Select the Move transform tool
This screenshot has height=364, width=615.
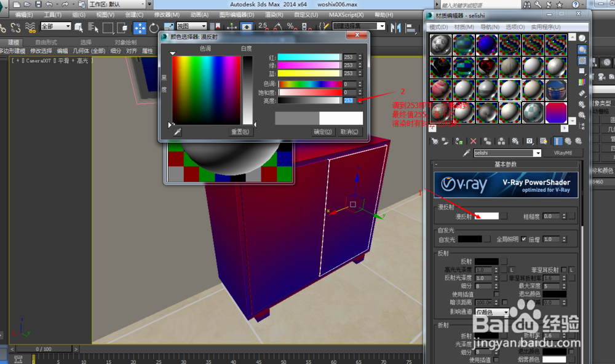click(140, 28)
